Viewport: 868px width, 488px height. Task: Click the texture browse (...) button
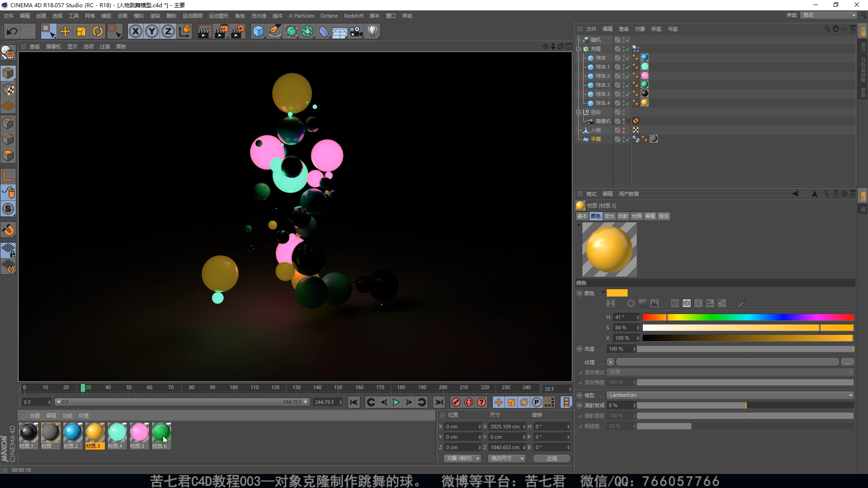click(848, 362)
